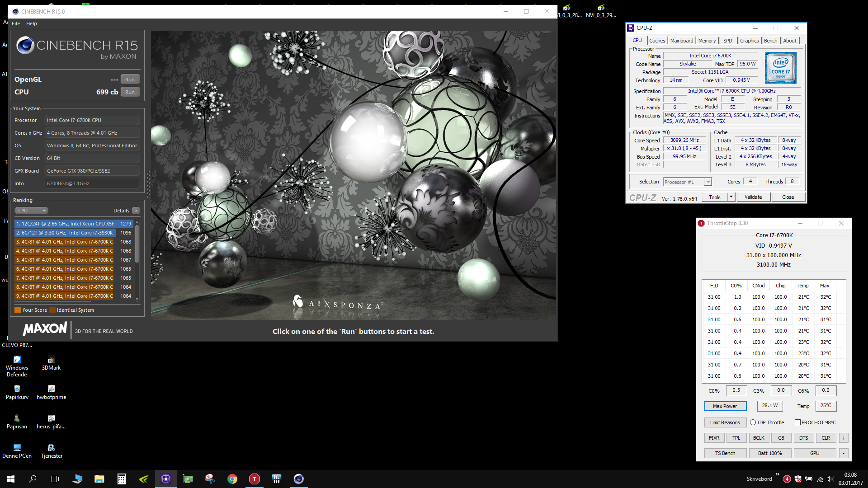Open taskbar Search magnifier
This screenshot has height=488, width=868.
[33, 479]
